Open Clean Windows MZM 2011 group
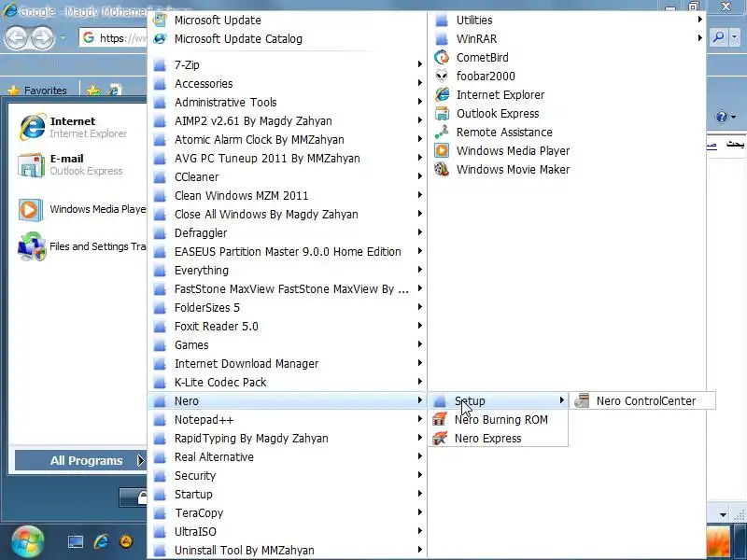 (288, 195)
